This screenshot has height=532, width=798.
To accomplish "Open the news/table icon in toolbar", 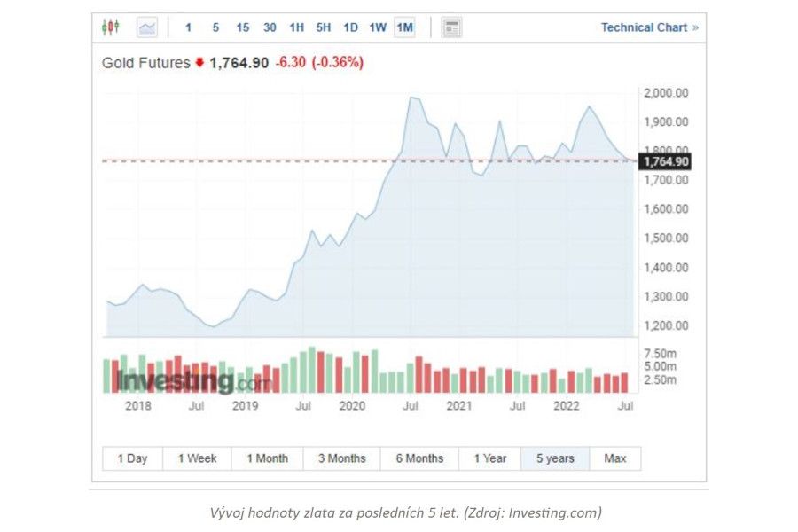I will (451, 27).
